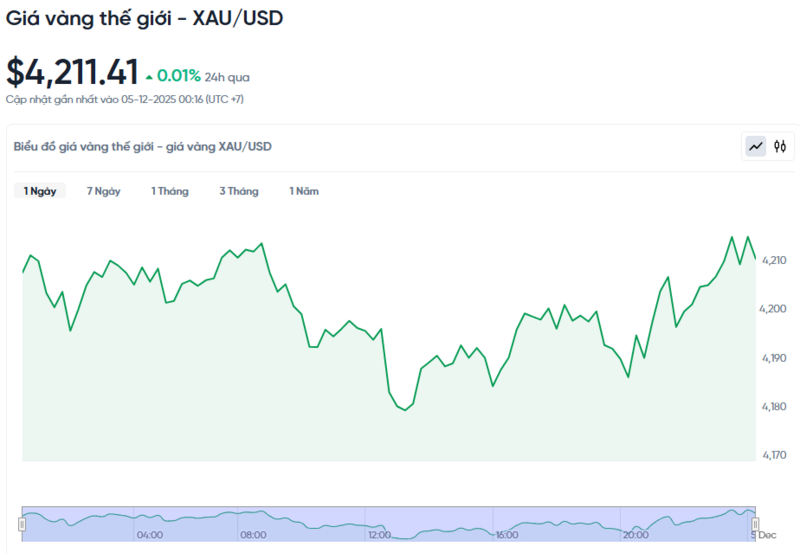Click the 4,200 y-axis price label
The height and width of the screenshot is (553, 800).
pos(774,309)
